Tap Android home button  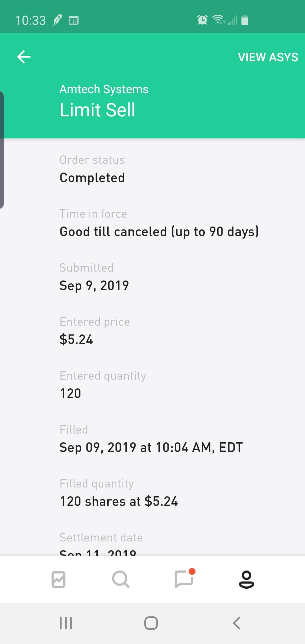click(151, 623)
